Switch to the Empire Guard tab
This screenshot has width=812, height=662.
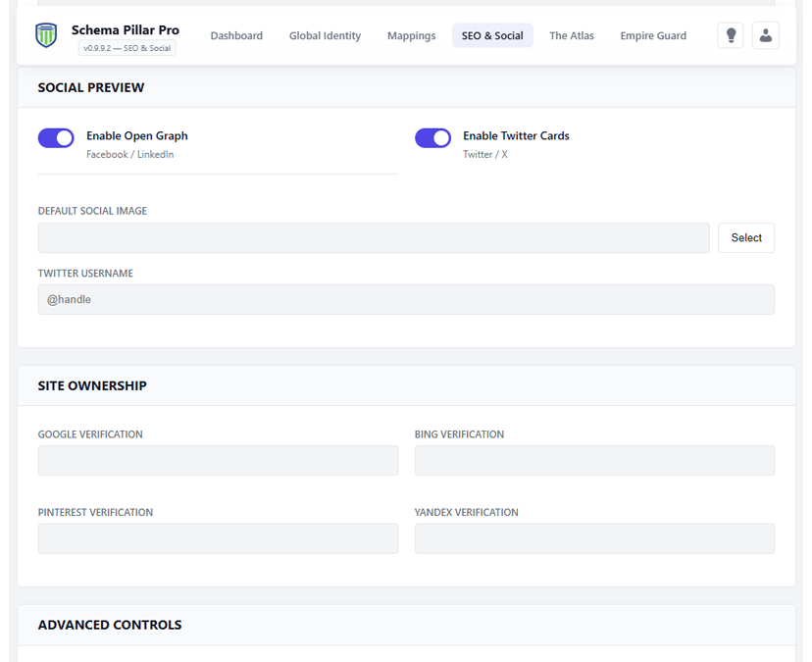(653, 35)
